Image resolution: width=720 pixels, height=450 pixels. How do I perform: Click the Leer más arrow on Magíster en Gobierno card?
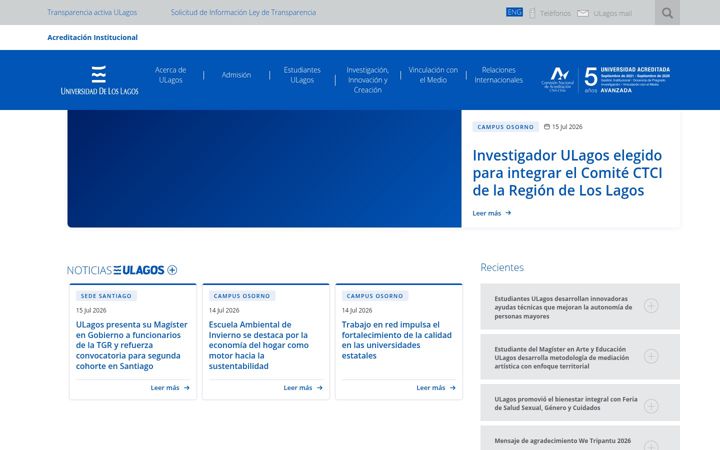click(186, 388)
